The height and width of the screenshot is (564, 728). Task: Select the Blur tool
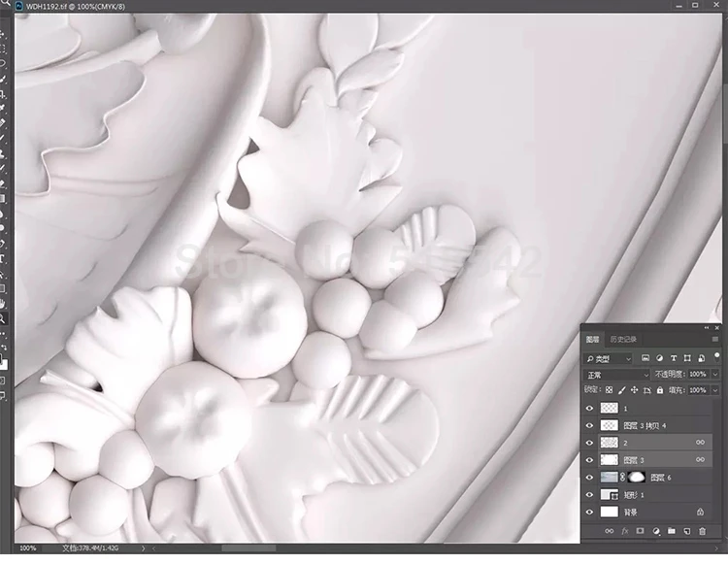(x=2, y=214)
